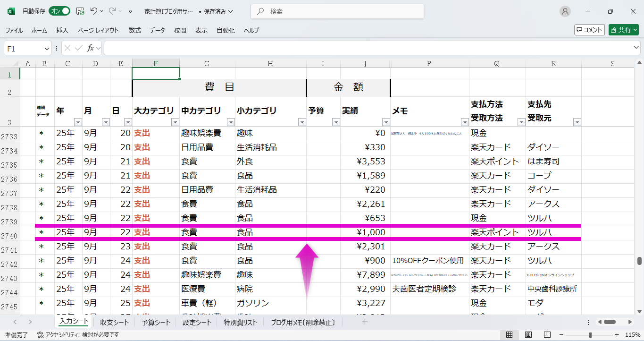Expand the Name Box dropdown arrow
This screenshot has height=341, width=644.
point(47,48)
